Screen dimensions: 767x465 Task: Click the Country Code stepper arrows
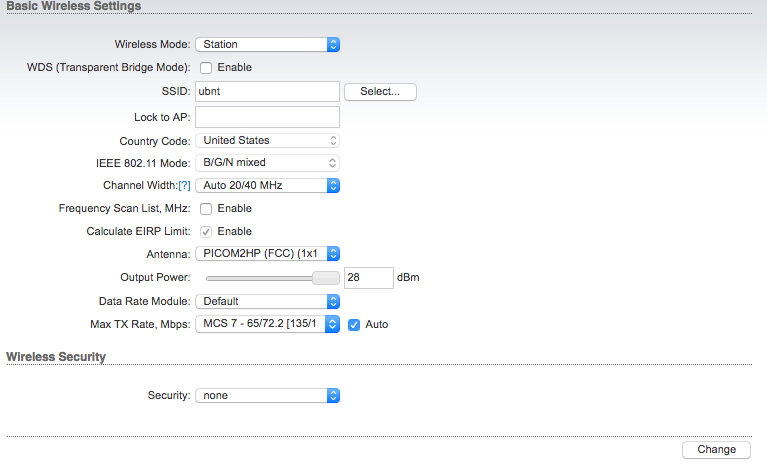[x=333, y=141]
